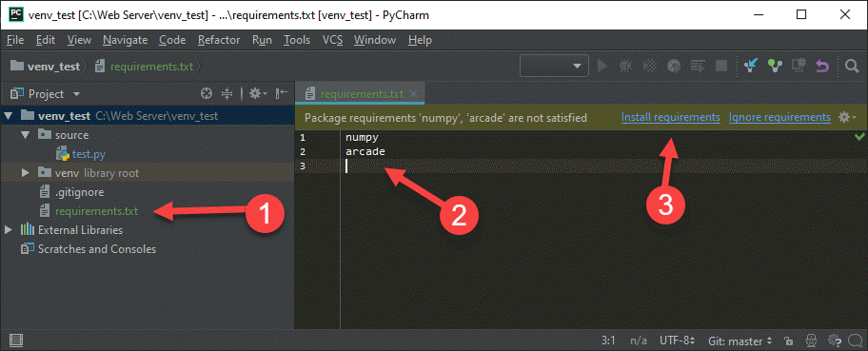This screenshot has width=868, height=351.
Task: Hide the Project tool window panel
Action: pyautogui.click(x=282, y=93)
